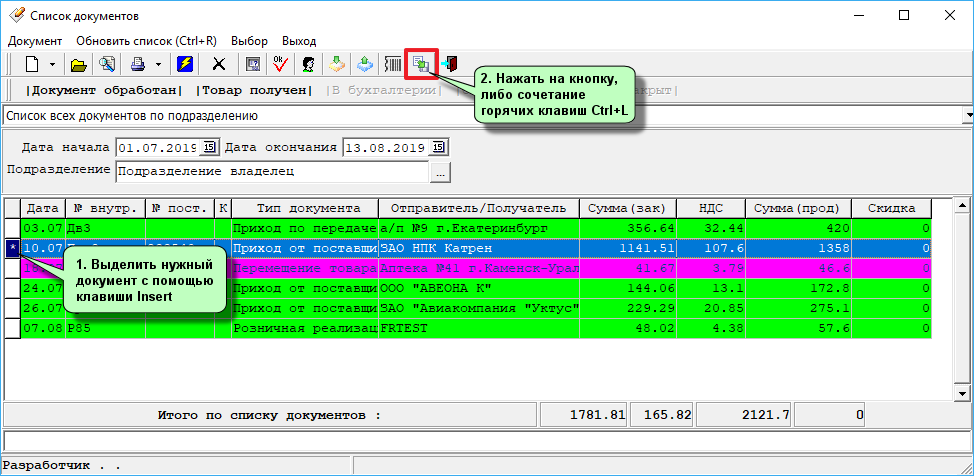Click the printer icon

(x=138, y=64)
